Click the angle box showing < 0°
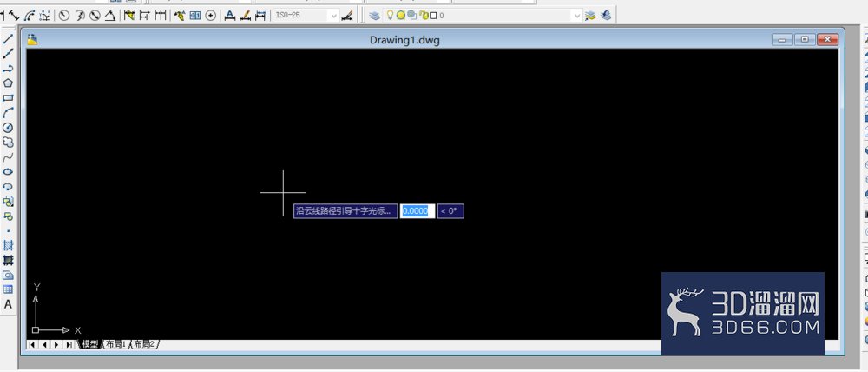The image size is (868, 372). pos(450,210)
